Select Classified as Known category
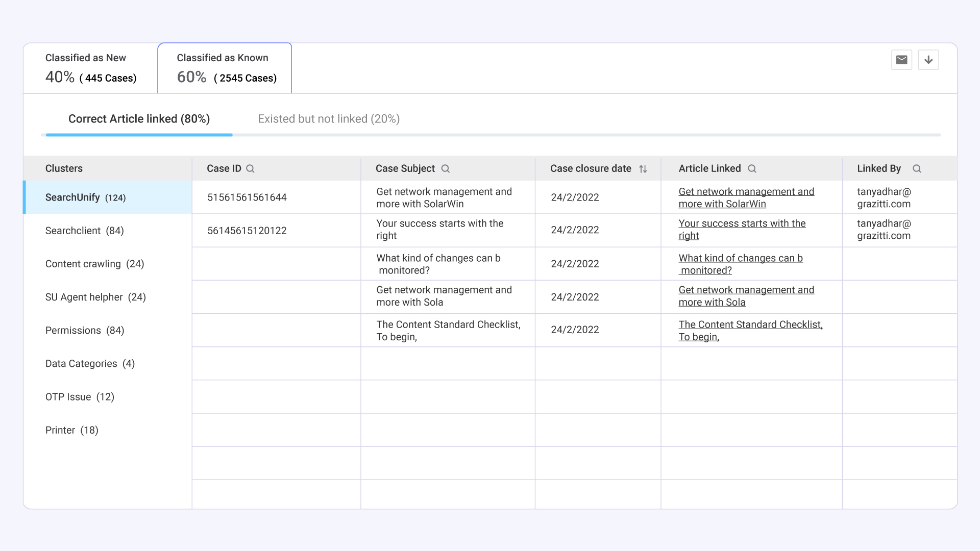Screen dimensions: 980x551 224,67
